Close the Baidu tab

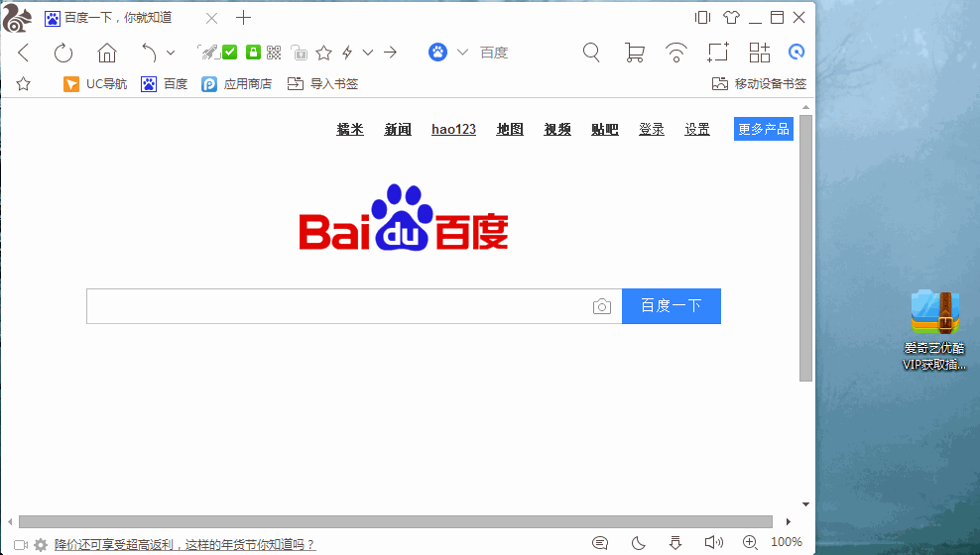[212, 19]
